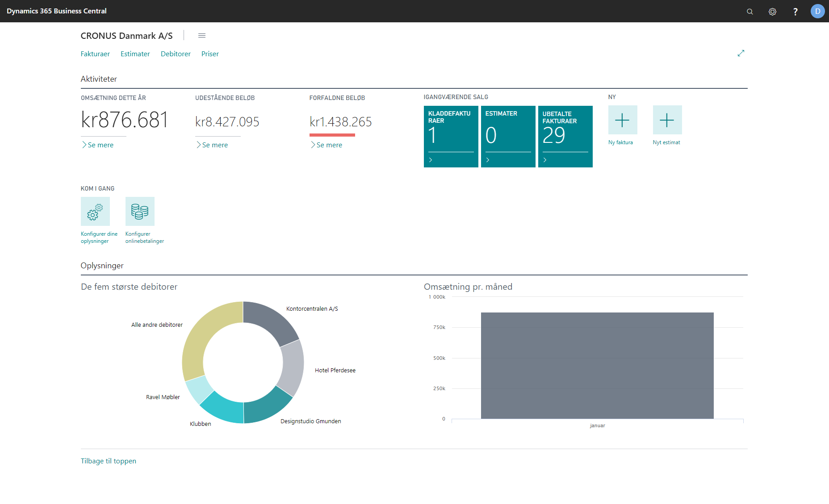Viewport: 829px width, 504px height.
Task: Click the kr876.681 revenue amount
Action: tap(125, 120)
